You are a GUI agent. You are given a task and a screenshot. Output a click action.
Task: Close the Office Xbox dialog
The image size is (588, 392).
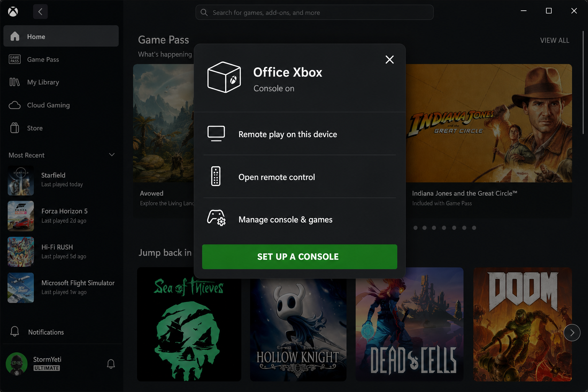(x=389, y=59)
